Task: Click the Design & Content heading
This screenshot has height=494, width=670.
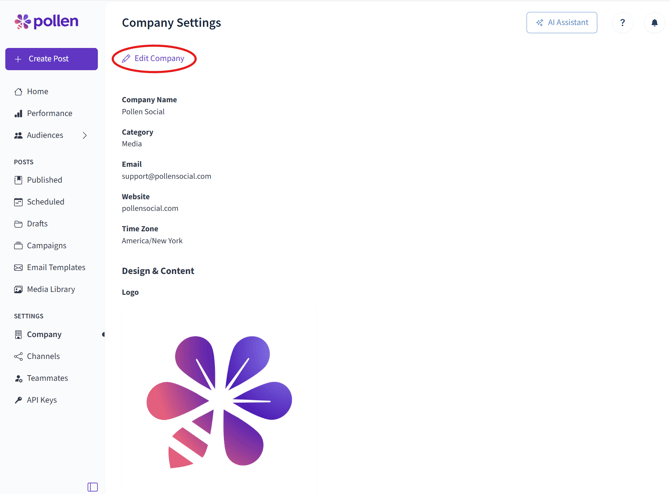Action: pyautogui.click(x=158, y=271)
